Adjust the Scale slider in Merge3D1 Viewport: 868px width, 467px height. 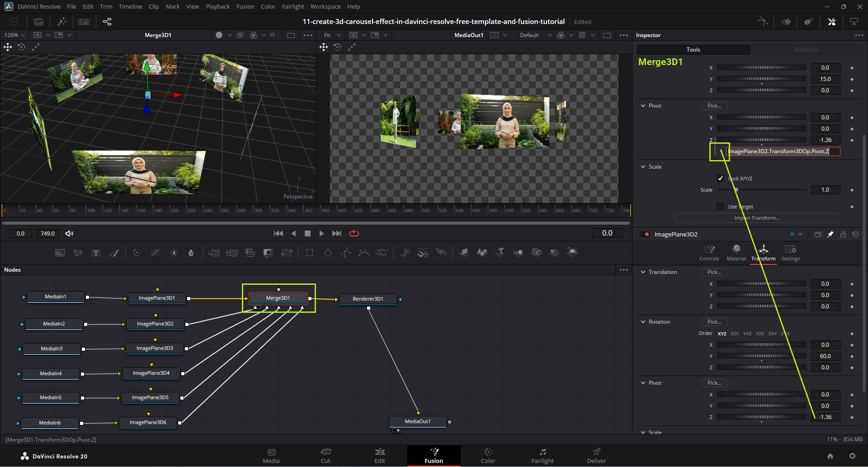(736, 190)
